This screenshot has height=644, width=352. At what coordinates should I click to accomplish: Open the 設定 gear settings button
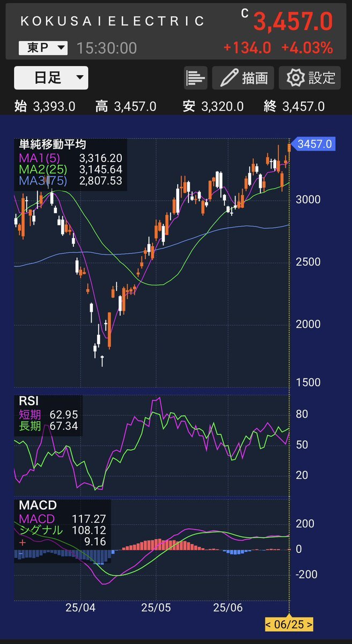point(311,78)
